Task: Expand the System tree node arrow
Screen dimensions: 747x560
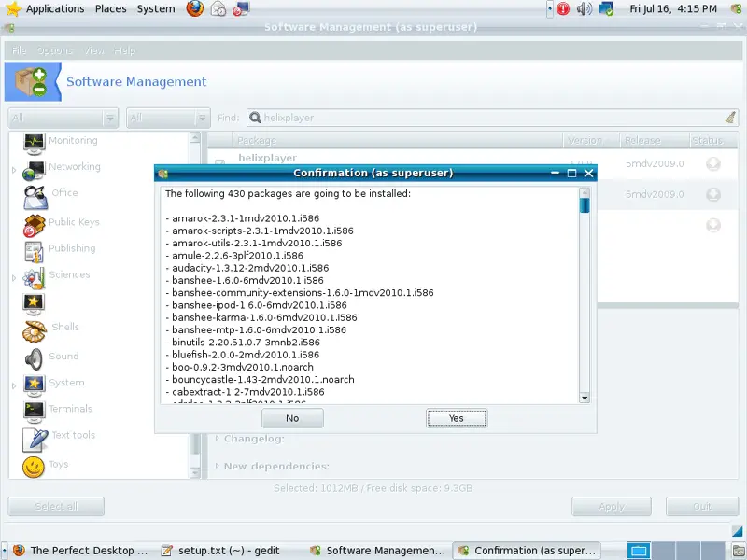Action: pos(14,385)
